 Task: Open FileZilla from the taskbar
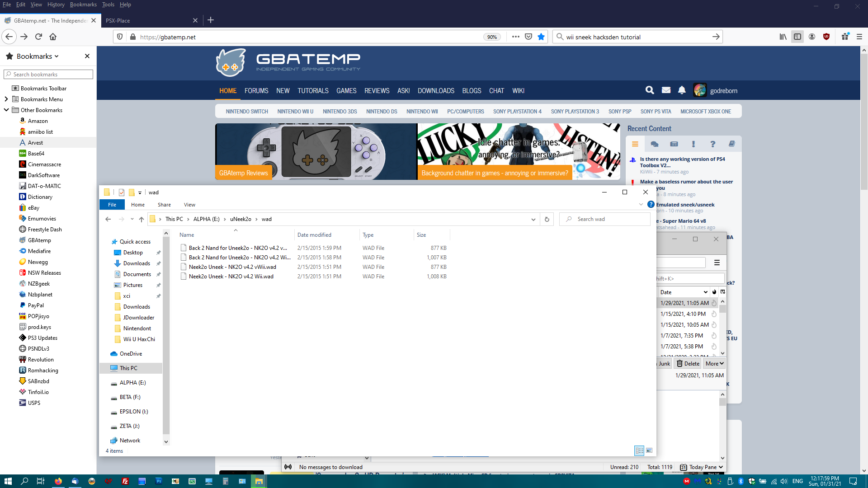(125, 481)
